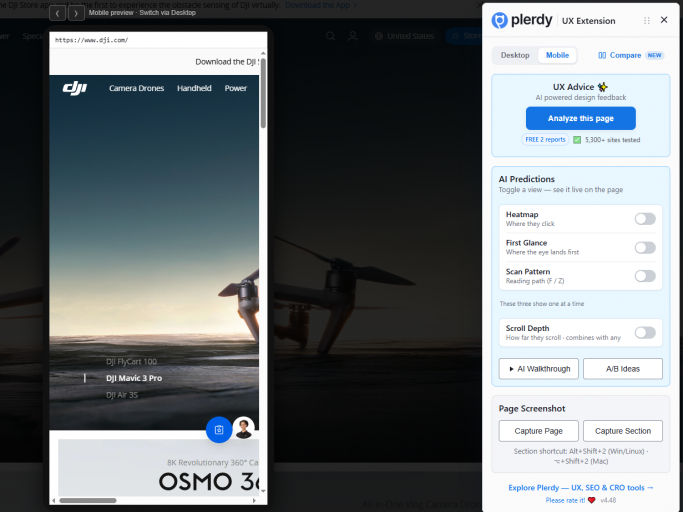Click the vertical scrollbar in the mobile preview
The image size is (683, 512).
pos(263,93)
